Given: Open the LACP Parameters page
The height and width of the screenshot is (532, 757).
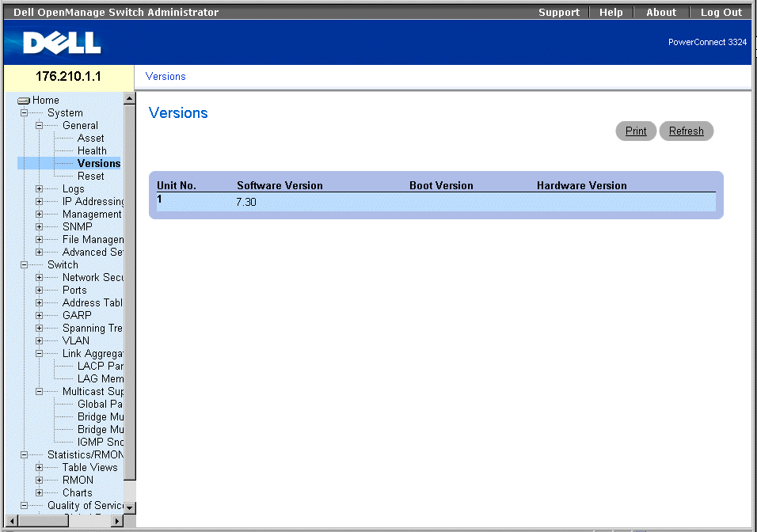Looking at the screenshot, I should coord(101,366).
